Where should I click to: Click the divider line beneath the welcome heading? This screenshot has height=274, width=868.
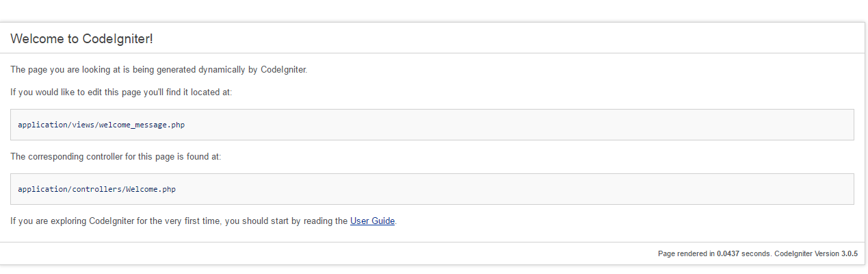432,53
